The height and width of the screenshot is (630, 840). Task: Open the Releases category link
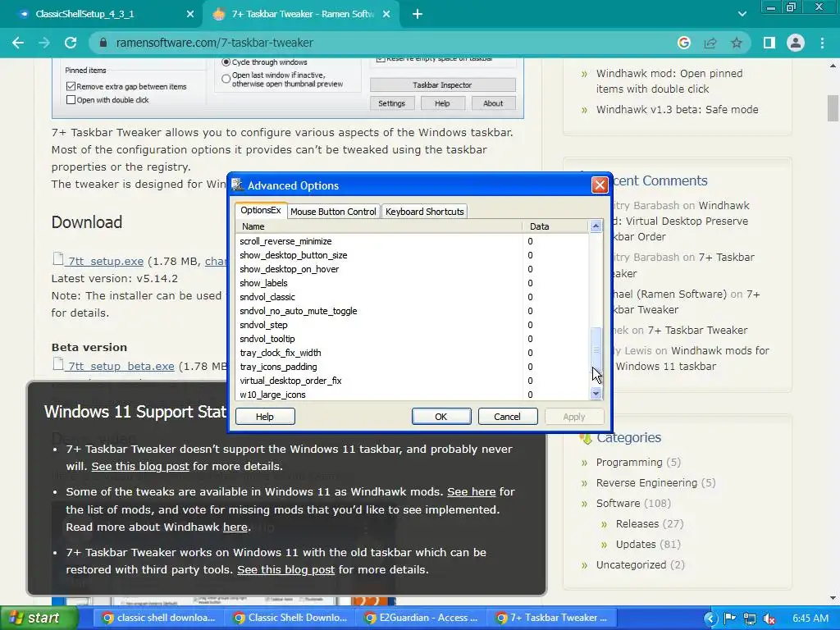click(637, 523)
